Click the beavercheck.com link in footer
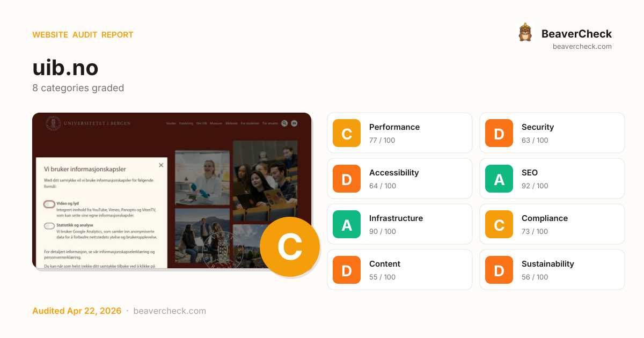Image resolution: width=644 pixels, height=338 pixels. coord(170,311)
